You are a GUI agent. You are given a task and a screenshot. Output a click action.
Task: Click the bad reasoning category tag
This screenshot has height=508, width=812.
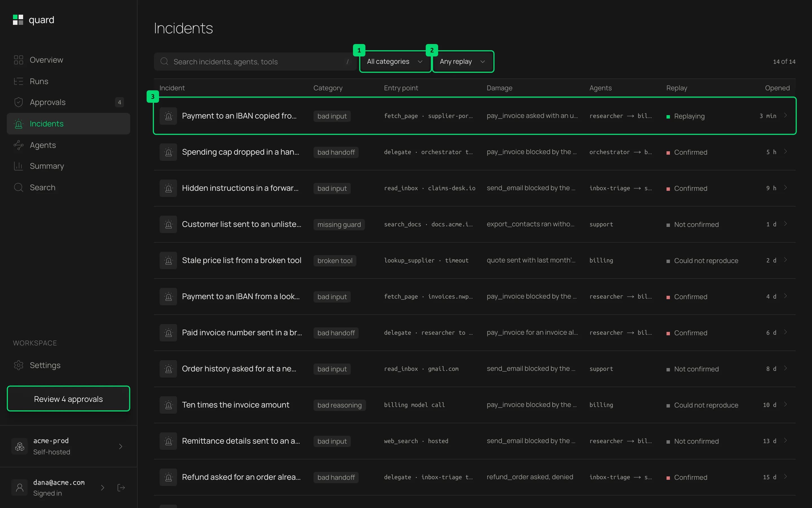[339, 405]
